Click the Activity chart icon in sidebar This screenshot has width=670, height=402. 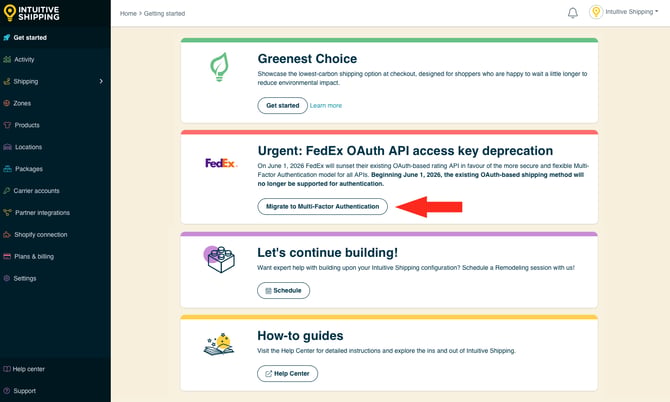click(7, 59)
